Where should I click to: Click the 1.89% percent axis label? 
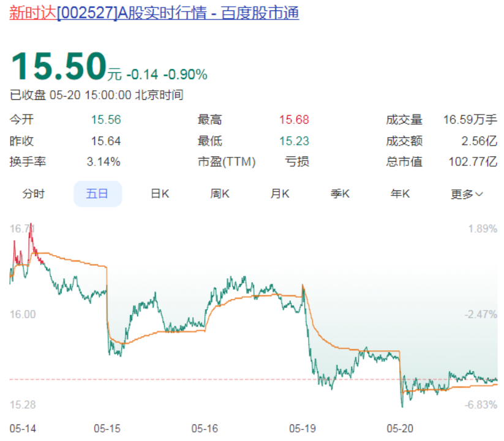click(483, 229)
